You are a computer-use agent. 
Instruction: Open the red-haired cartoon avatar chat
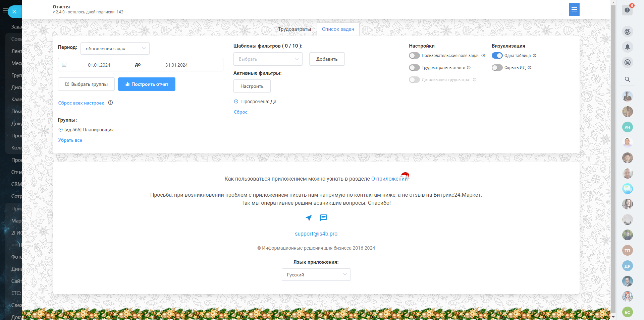point(628,297)
